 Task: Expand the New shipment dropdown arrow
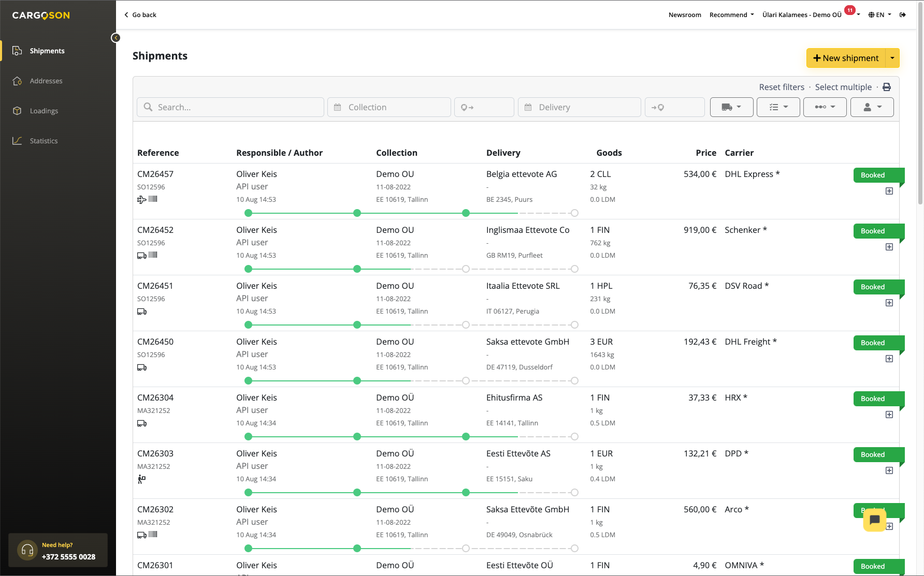[x=892, y=58]
